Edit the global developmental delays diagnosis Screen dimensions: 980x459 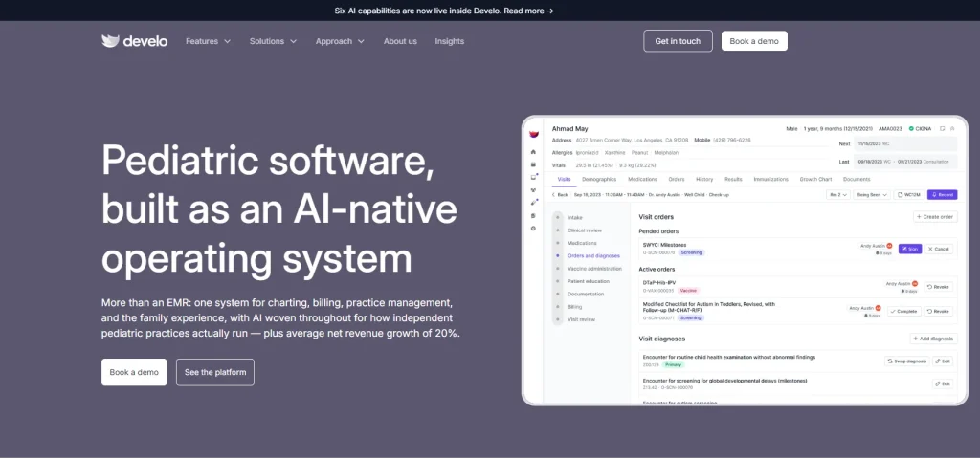pyautogui.click(x=943, y=383)
